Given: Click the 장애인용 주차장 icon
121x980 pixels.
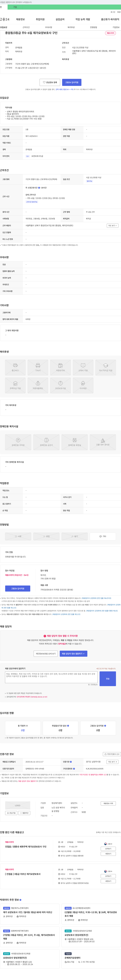Looking at the screenshot, I should (x=18, y=442).
